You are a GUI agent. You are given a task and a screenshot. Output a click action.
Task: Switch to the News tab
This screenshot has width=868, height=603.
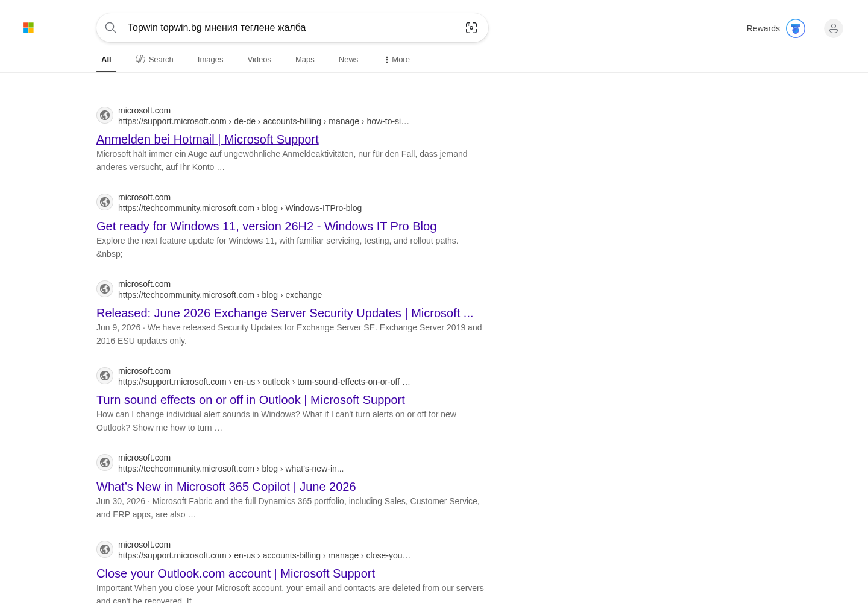[x=348, y=60]
